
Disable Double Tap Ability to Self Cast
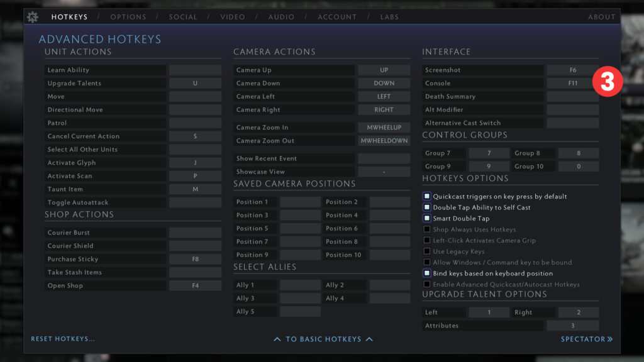427,207
